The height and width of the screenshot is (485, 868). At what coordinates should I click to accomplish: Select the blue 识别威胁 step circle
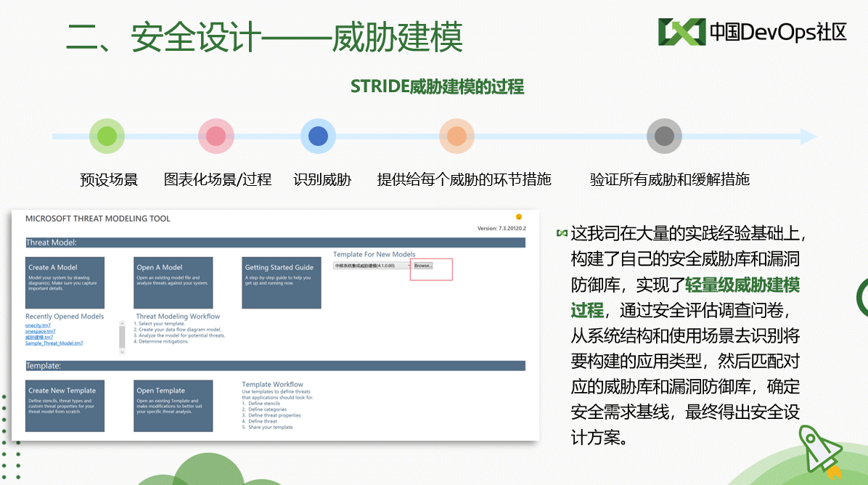click(319, 136)
